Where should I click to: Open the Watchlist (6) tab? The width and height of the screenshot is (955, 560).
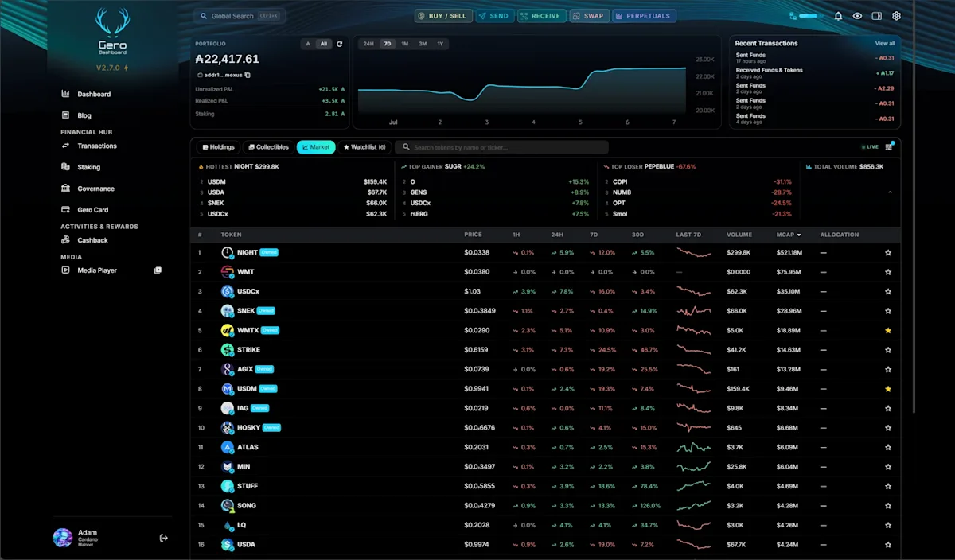[364, 147]
